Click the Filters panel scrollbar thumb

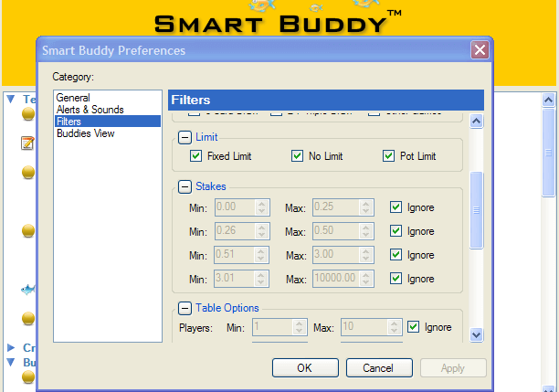tap(476, 209)
